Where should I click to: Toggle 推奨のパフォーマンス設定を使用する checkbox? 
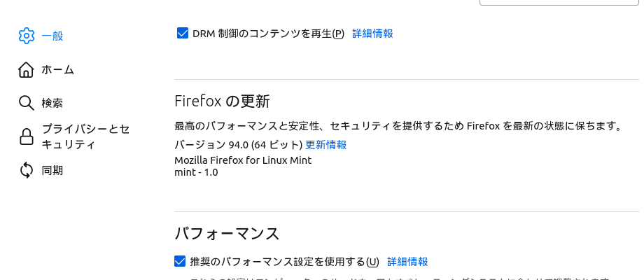(x=180, y=261)
